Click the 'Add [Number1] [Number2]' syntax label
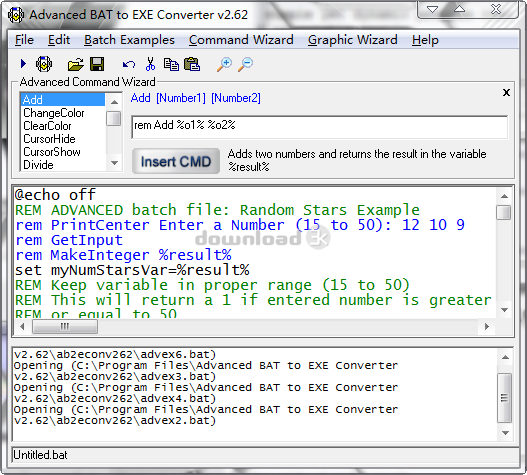 pyautogui.click(x=196, y=98)
